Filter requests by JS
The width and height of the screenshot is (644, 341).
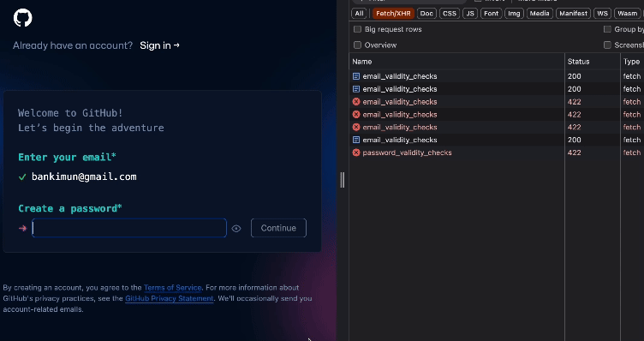coord(470,14)
